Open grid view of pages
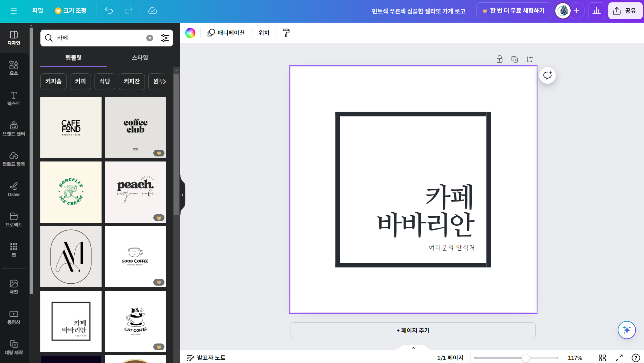This screenshot has height=363, width=644. (602, 358)
